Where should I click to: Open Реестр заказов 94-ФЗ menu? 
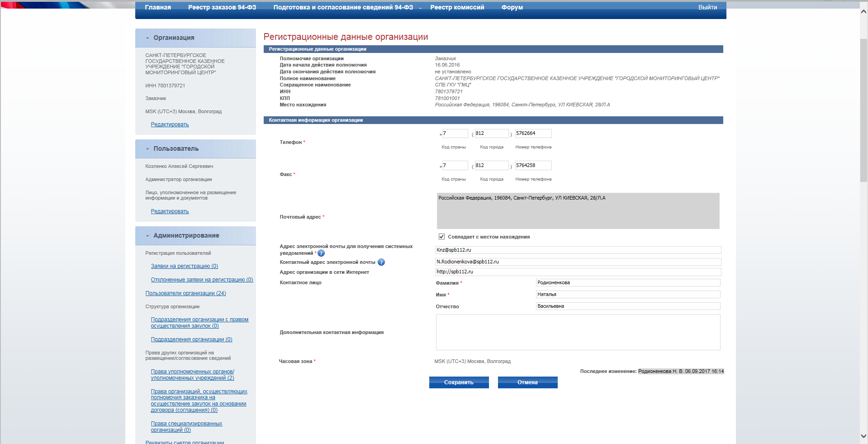(x=222, y=7)
